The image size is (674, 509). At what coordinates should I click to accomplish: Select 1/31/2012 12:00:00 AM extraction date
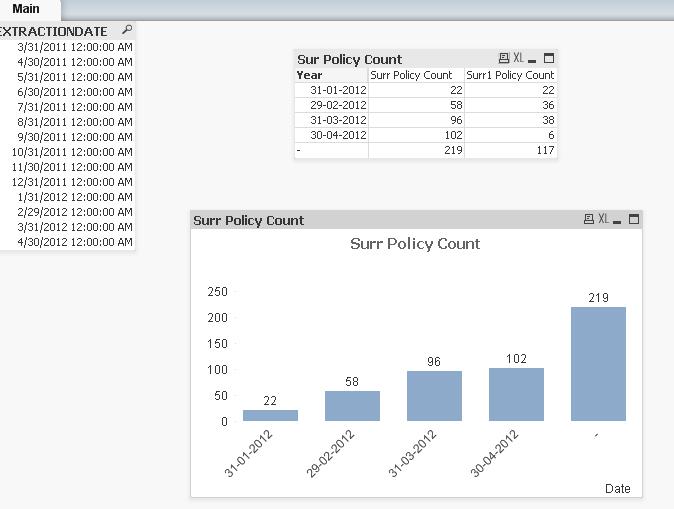pyautogui.click(x=67, y=197)
